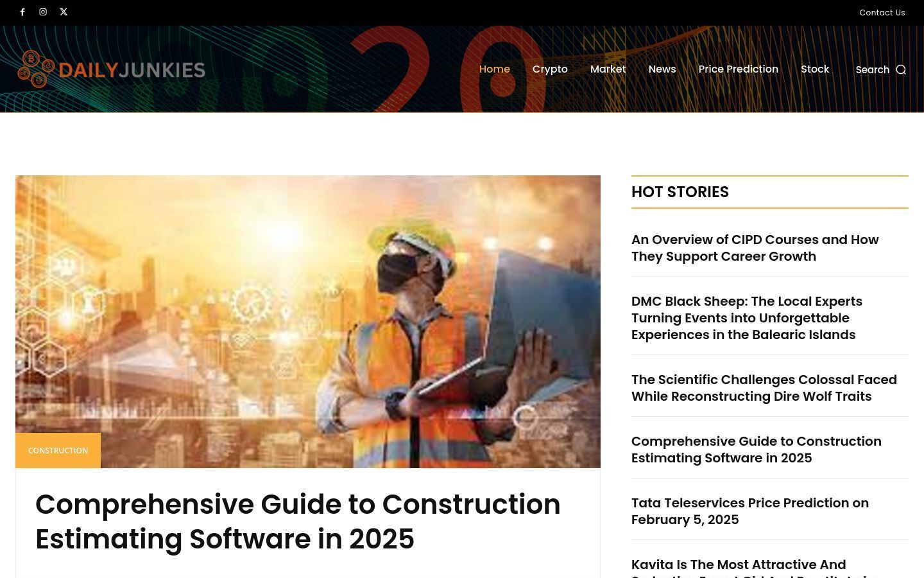Open the Crypto menu item
This screenshot has height=578, width=924.
550,69
